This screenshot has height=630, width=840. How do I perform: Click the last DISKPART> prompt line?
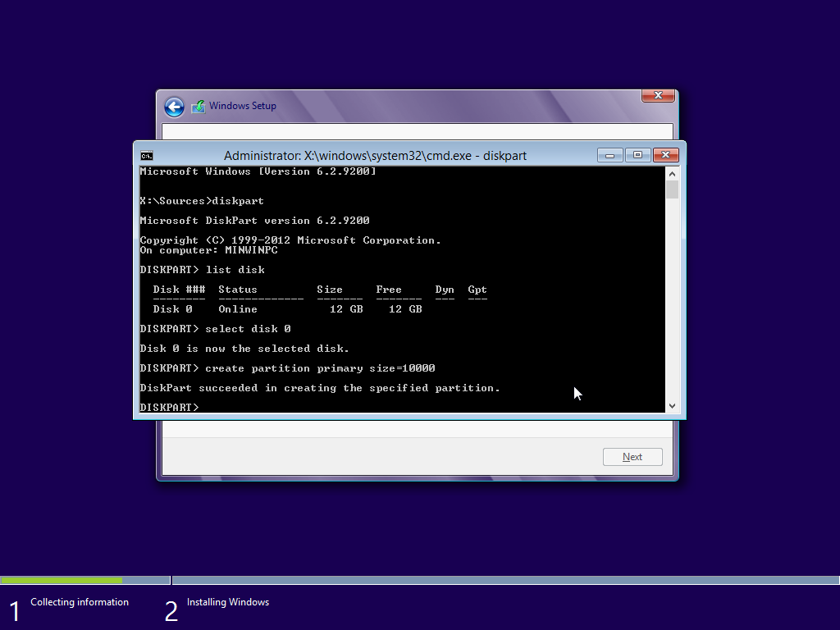point(170,408)
